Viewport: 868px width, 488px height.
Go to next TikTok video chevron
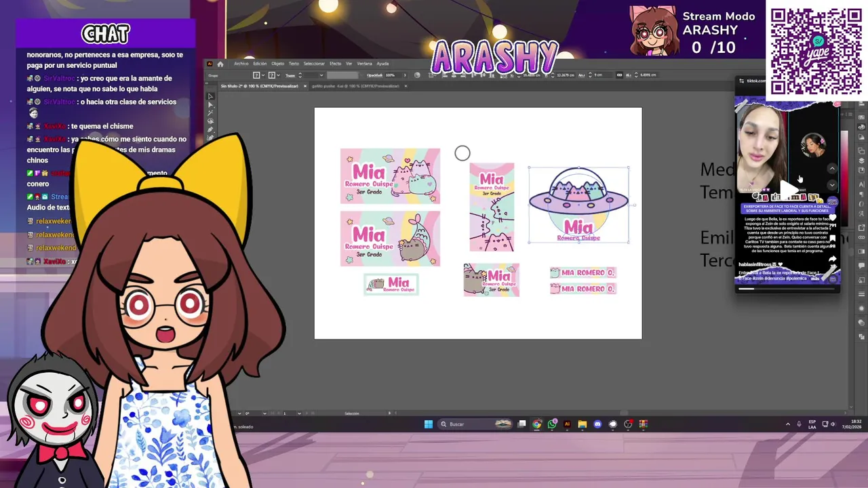(832, 185)
